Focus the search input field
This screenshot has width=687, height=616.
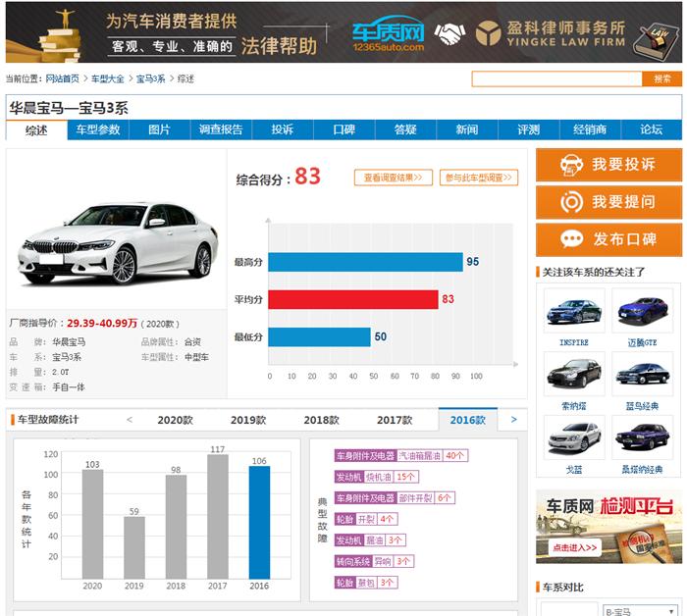[x=556, y=79]
